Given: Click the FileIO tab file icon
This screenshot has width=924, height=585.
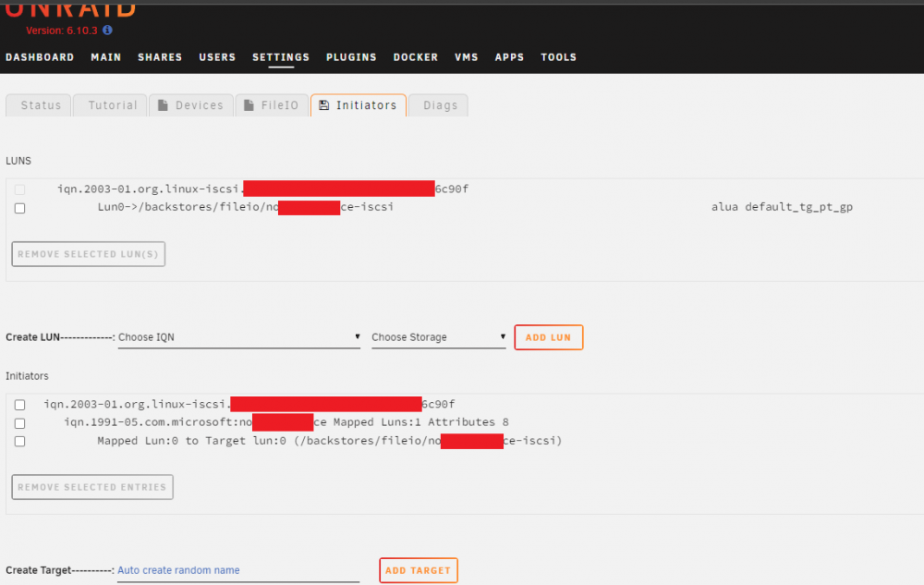Looking at the screenshot, I should [249, 105].
